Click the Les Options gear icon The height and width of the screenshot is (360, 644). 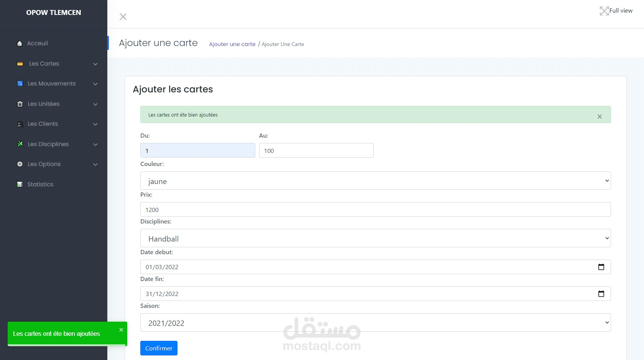pyautogui.click(x=20, y=164)
